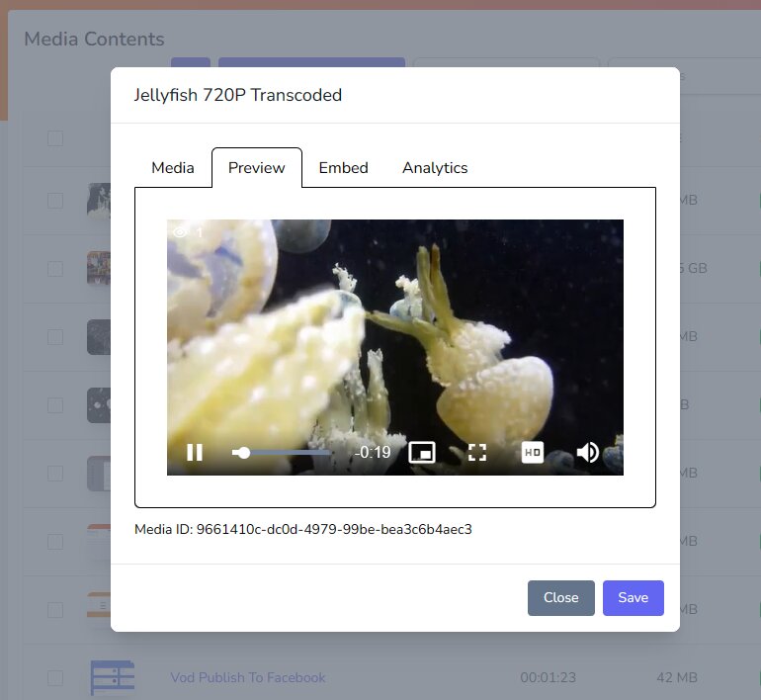Open picture-in-picture mode for video

(x=422, y=453)
